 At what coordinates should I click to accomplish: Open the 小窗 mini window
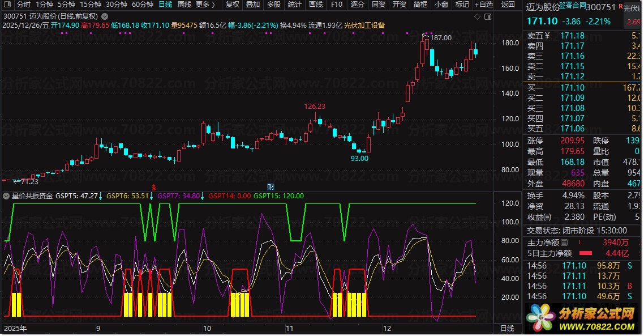pos(441,5)
